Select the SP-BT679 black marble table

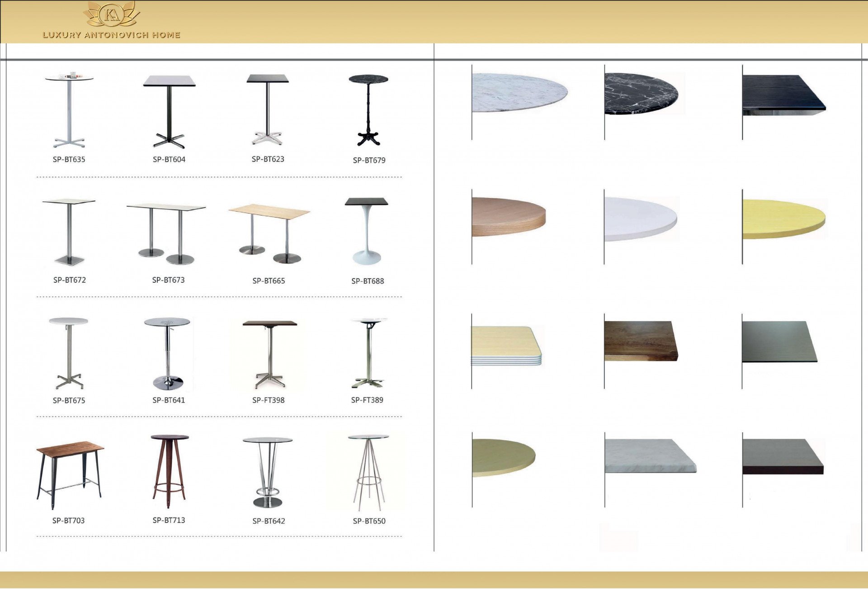pyautogui.click(x=368, y=110)
